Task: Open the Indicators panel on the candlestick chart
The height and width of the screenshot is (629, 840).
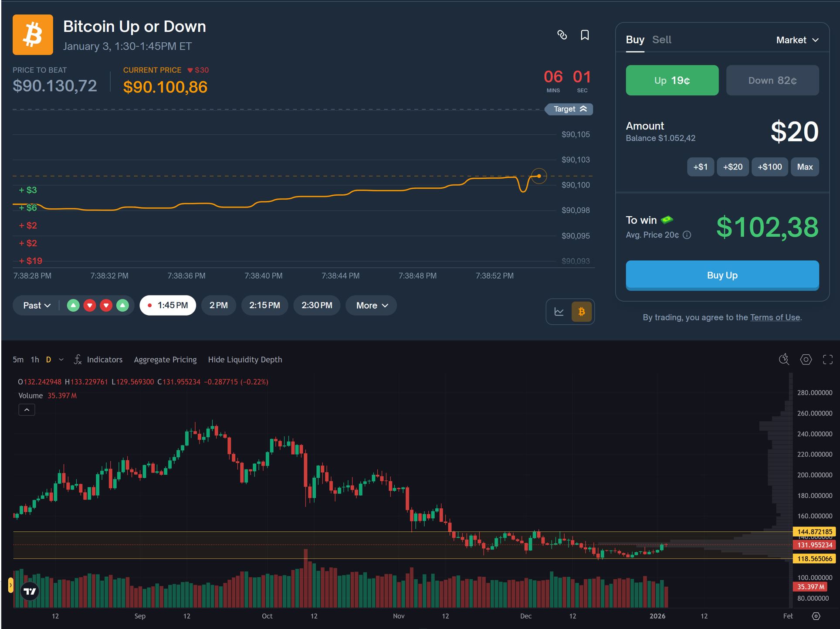Action: 104,359
